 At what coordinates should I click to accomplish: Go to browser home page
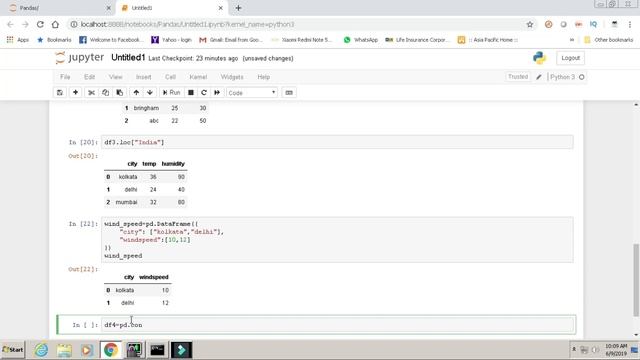pyautogui.click(x=55, y=24)
